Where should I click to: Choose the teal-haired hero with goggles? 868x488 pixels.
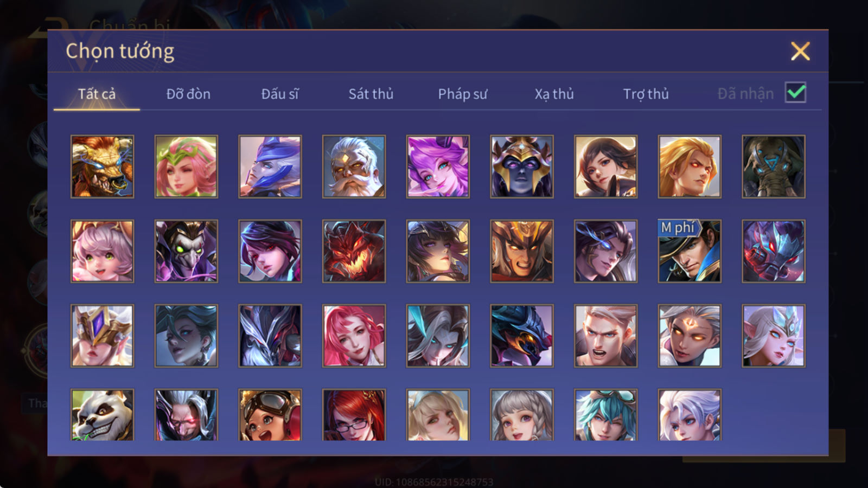[x=605, y=415]
